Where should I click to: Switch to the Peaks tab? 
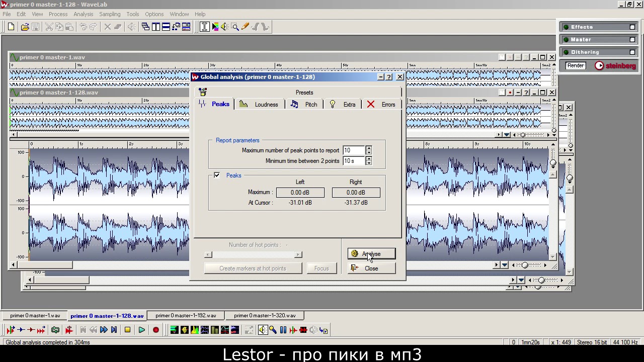click(215, 104)
